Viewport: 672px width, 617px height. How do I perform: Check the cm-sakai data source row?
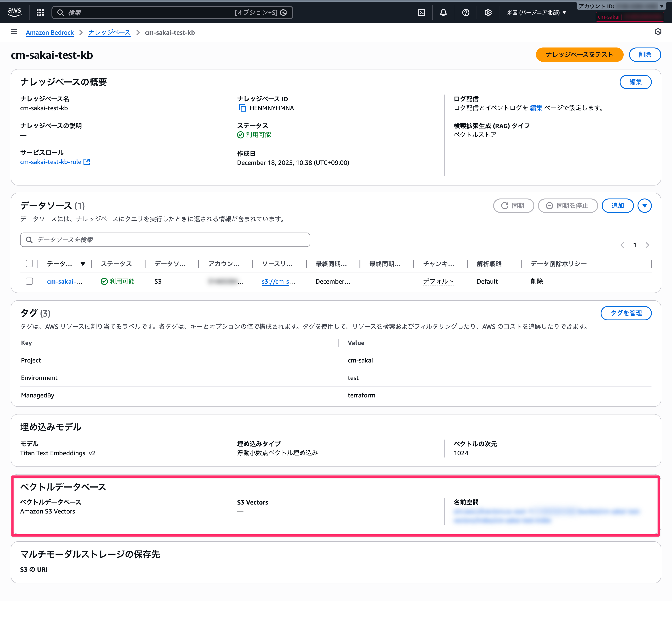29,281
